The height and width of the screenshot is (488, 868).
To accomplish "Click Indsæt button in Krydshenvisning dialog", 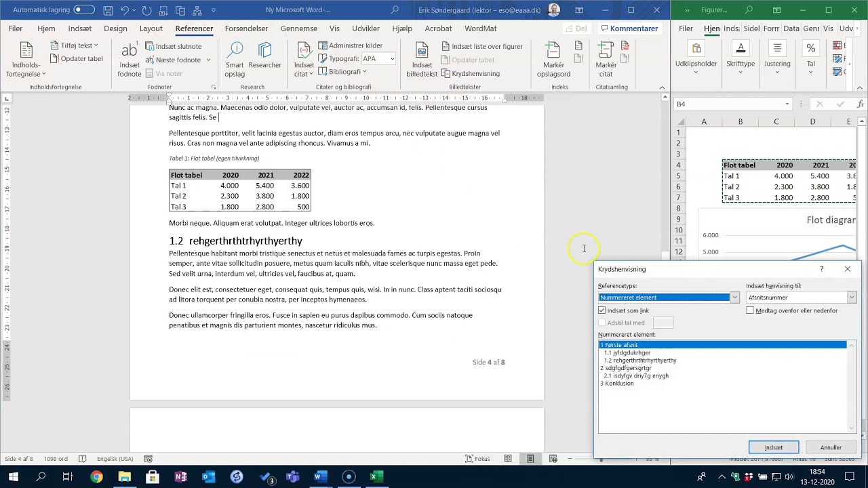I will click(773, 447).
